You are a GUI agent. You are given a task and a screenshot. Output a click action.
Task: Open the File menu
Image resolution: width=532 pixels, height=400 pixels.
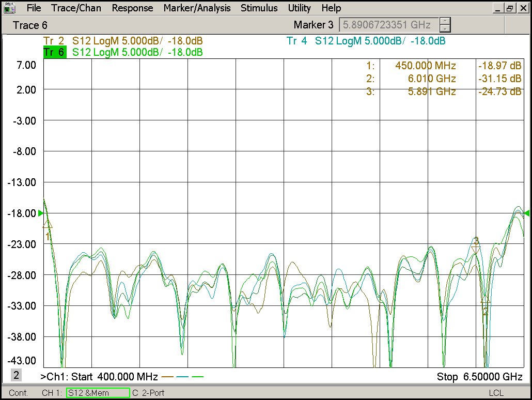(34, 8)
